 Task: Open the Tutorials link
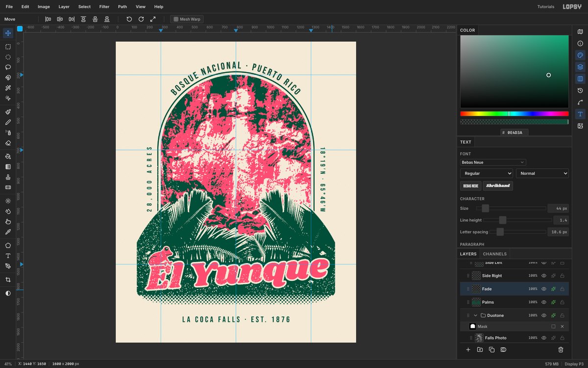click(546, 7)
